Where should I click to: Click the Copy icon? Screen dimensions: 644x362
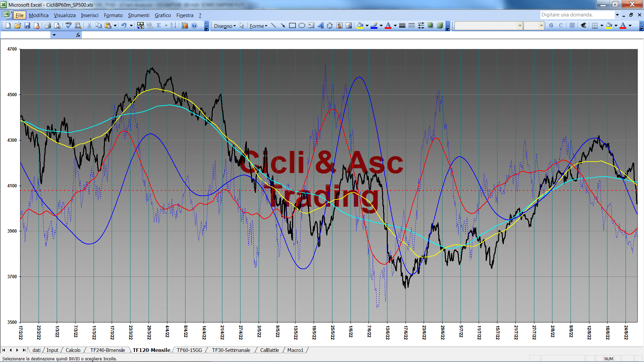tap(99, 25)
